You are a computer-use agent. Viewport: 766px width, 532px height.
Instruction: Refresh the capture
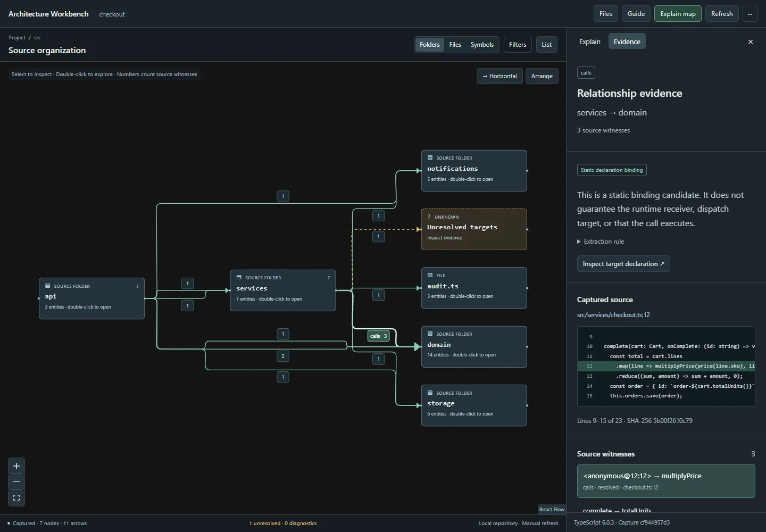click(722, 14)
